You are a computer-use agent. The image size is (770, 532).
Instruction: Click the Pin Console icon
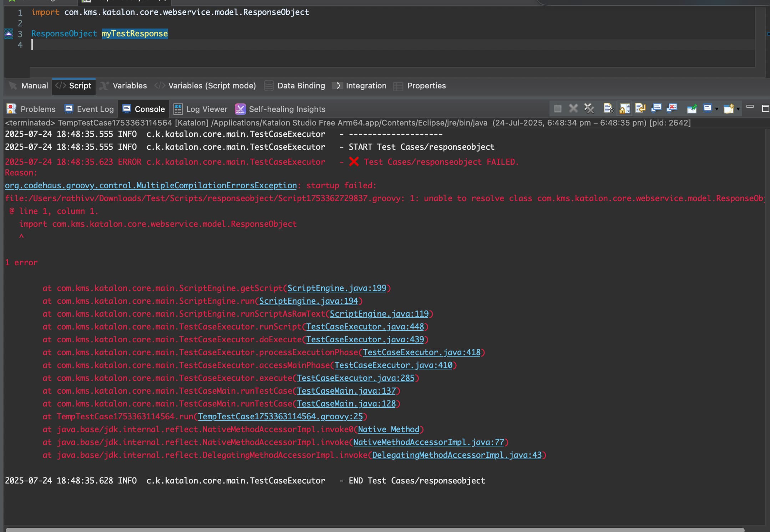point(692,108)
